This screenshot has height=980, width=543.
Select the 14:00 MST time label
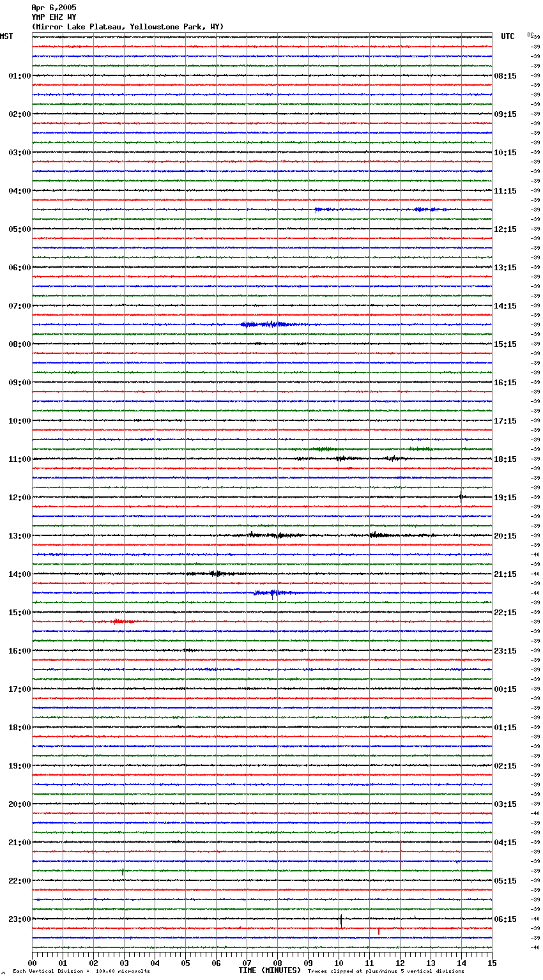(20, 574)
